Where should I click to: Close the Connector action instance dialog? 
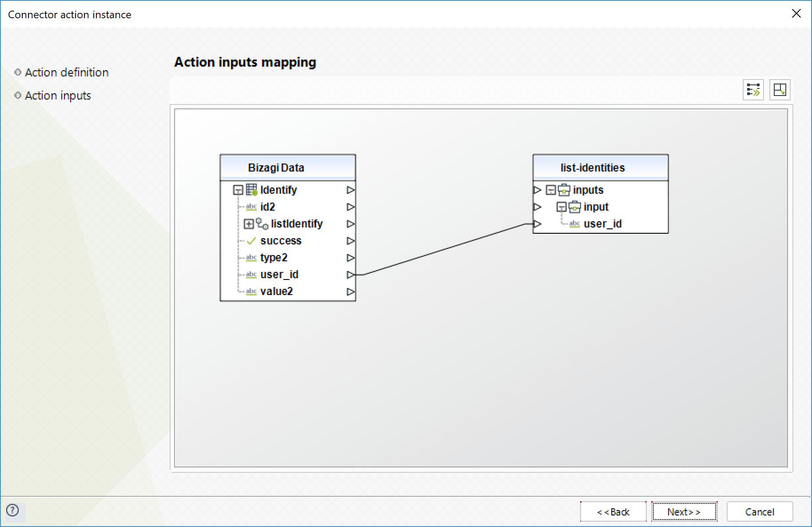(x=796, y=14)
